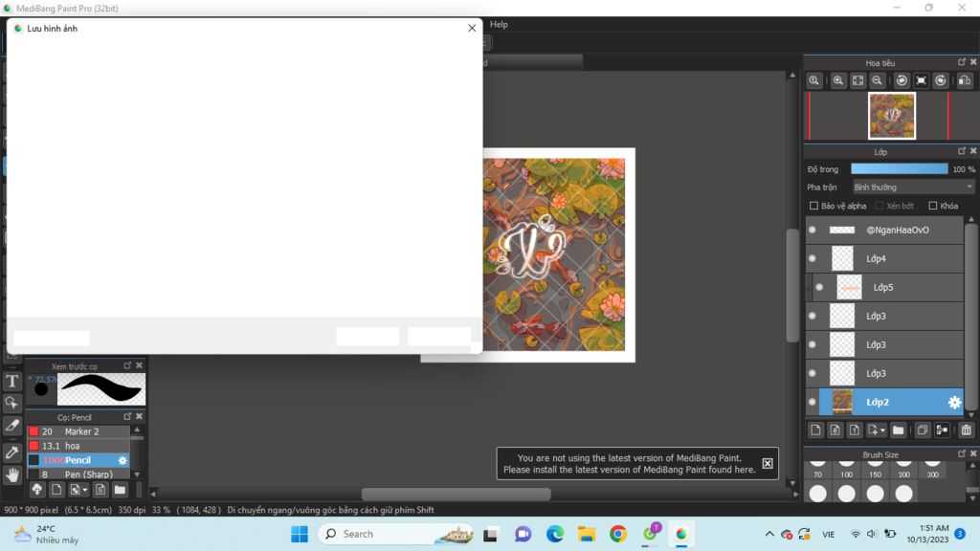Image resolution: width=980 pixels, height=551 pixels.
Task: Add a new brush icon
Action: click(x=56, y=490)
